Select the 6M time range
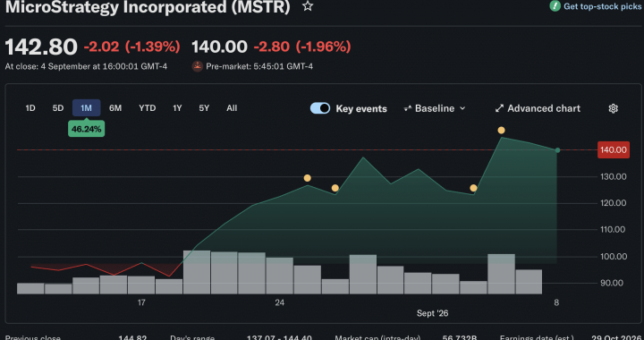 pos(115,108)
